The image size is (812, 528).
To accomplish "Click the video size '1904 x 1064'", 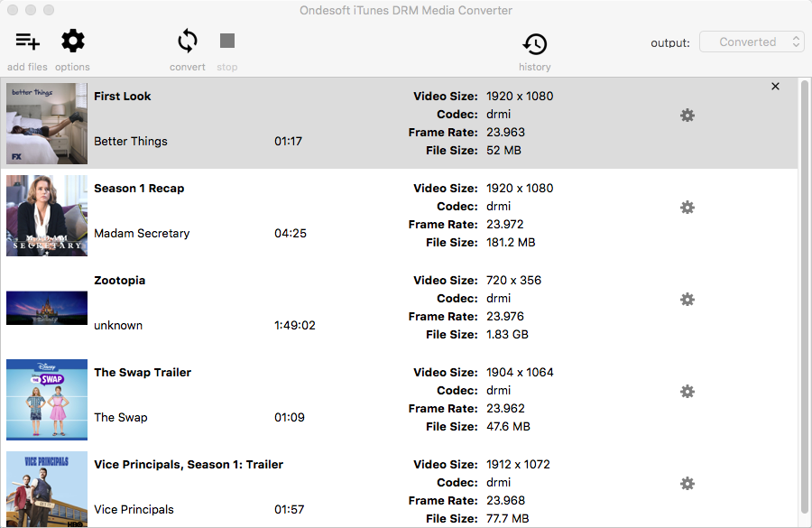I will (520, 373).
